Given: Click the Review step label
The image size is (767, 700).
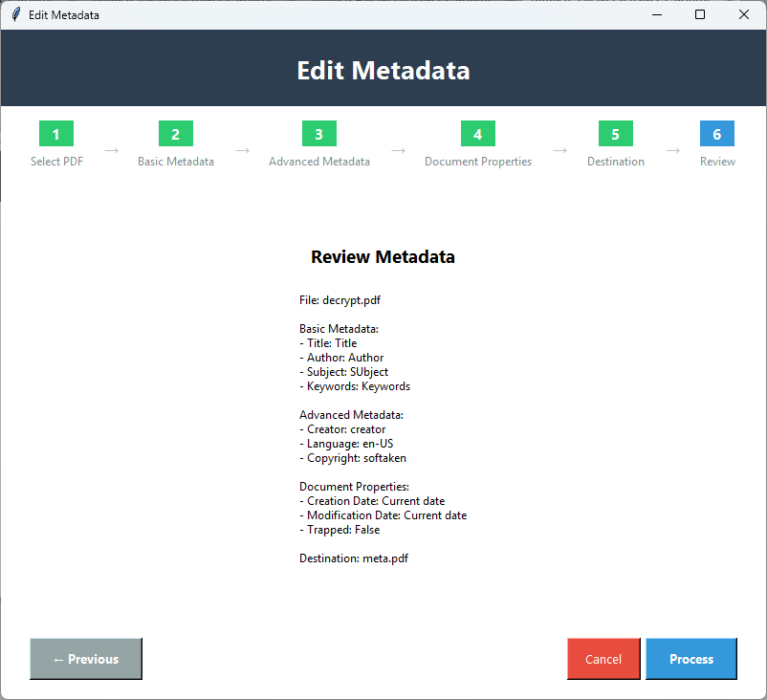Looking at the screenshot, I should coord(717,162).
